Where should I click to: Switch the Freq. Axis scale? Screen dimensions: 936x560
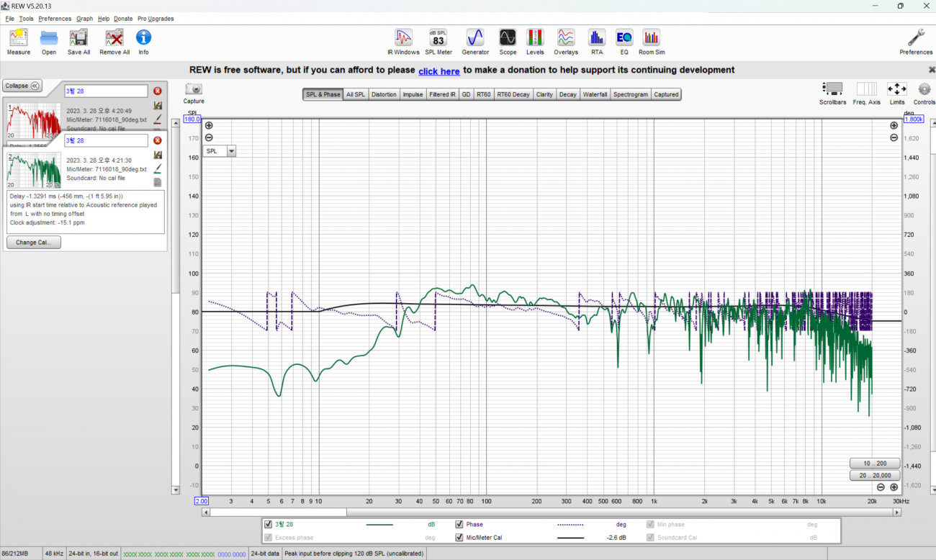click(x=866, y=89)
